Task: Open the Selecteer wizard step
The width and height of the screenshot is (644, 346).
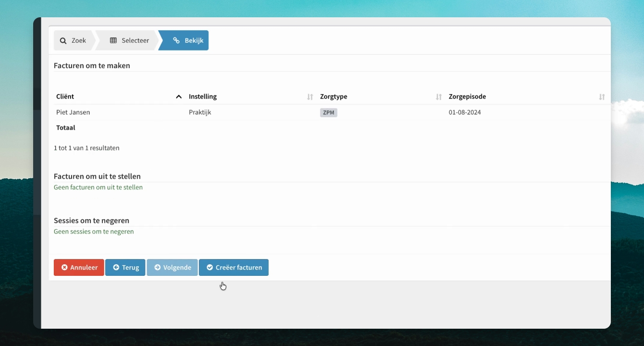Action: pyautogui.click(x=129, y=40)
